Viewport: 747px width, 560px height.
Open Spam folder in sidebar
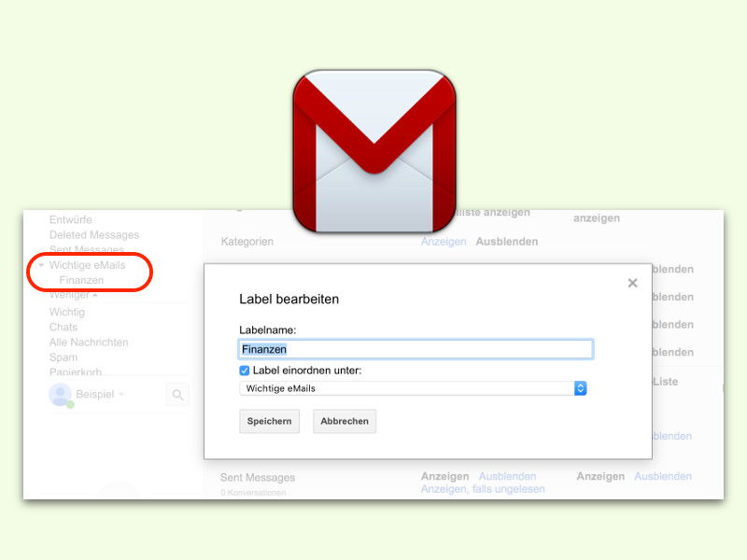click(x=63, y=357)
